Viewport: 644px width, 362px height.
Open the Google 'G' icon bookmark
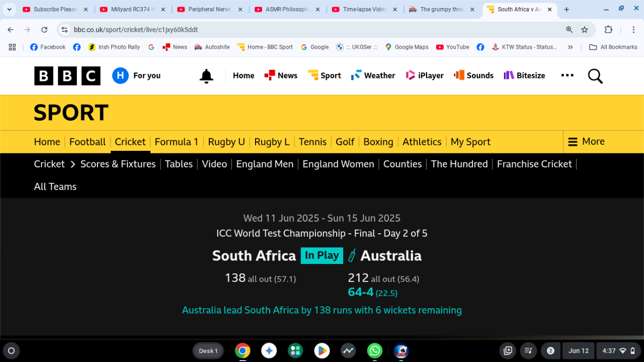151,47
